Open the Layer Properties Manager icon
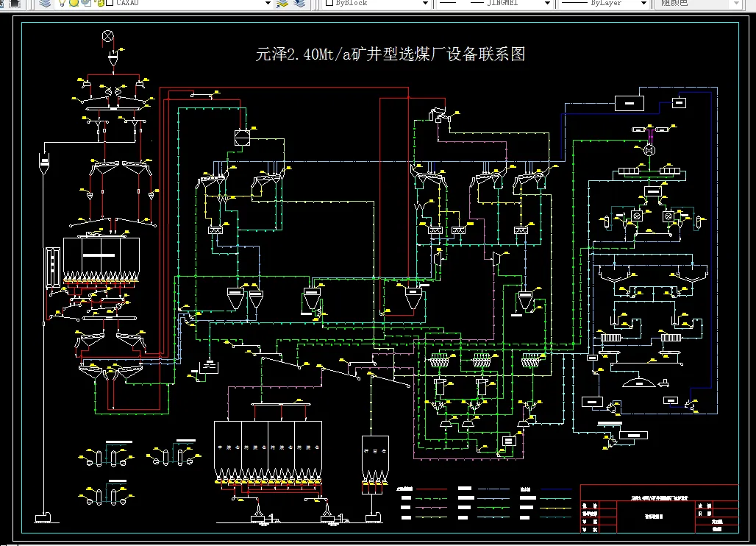This screenshot has width=756, height=546. tap(46, 4)
